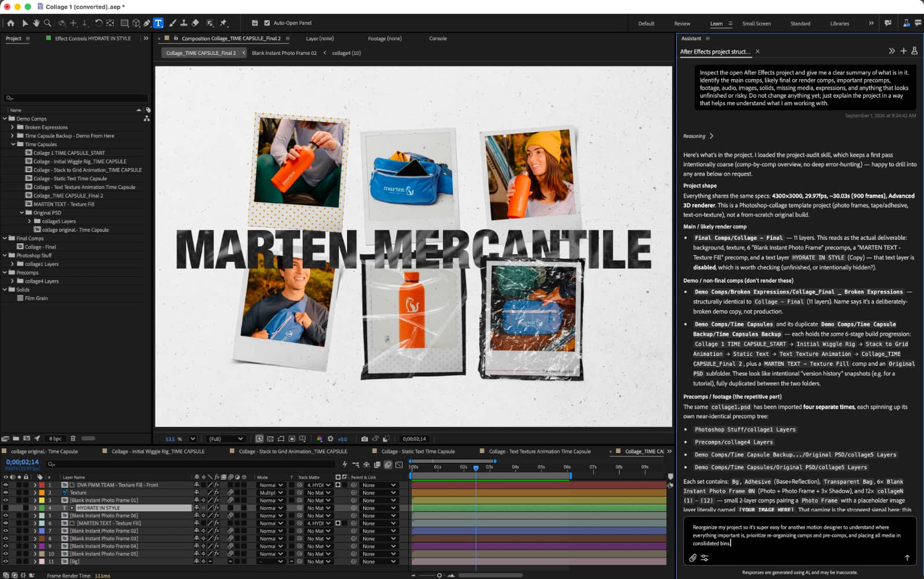Expand the Broken Expressions folder
924x579 pixels.
(13, 127)
